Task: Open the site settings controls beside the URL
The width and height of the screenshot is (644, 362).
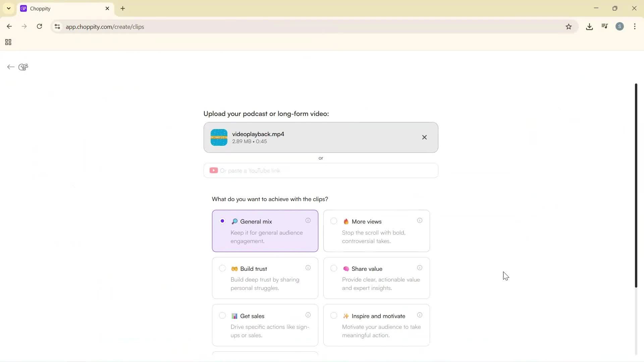Action: (x=57, y=27)
